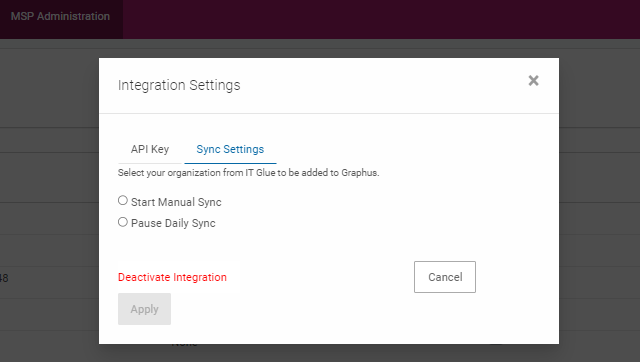The height and width of the screenshot is (362, 640).
Task: Click the partly hidden text under the dialog
Action: [x=184, y=344]
